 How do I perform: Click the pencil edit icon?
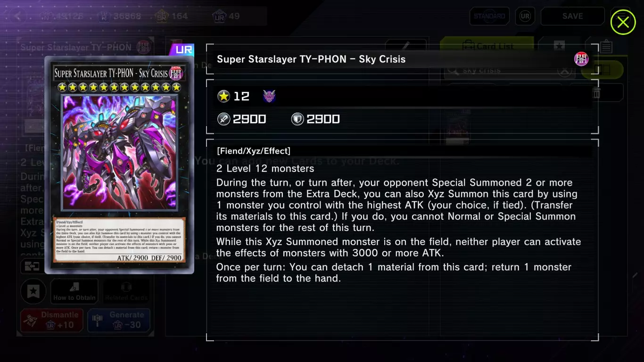click(405, 46)
